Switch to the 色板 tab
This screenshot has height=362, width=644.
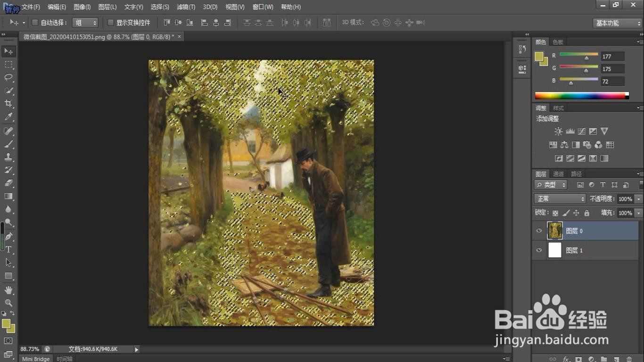(558, 42)
